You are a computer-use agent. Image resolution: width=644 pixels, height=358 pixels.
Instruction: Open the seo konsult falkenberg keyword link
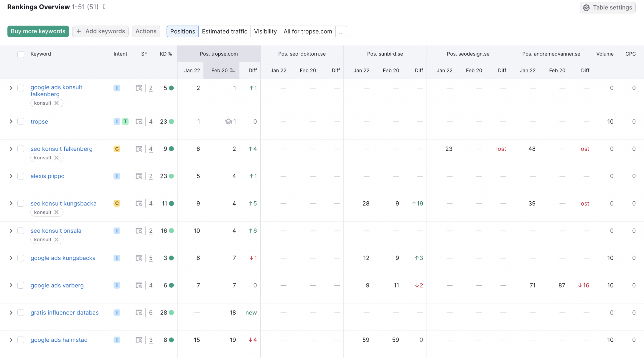coord(62,149)
